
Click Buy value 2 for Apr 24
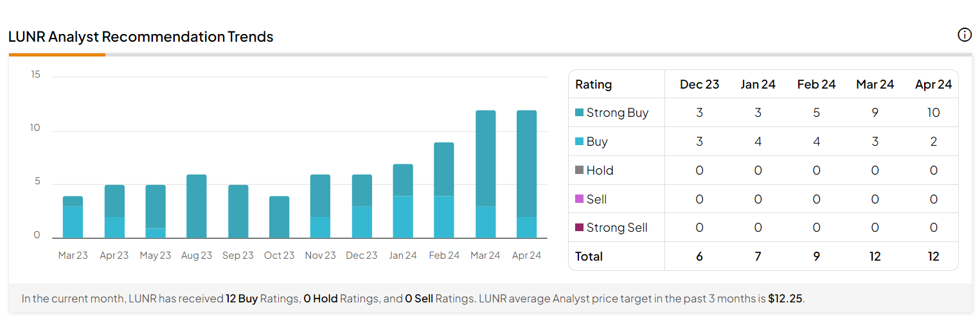coord(933,141)
